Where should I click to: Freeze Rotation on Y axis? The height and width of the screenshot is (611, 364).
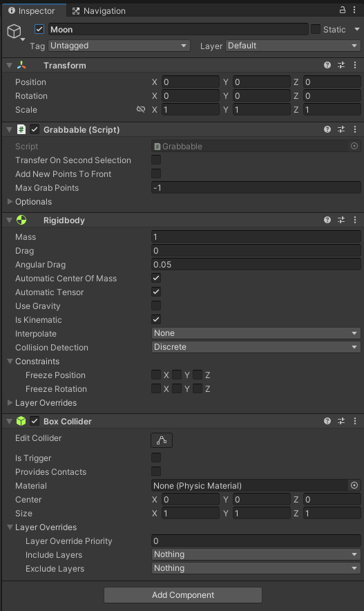click(177, 388)
